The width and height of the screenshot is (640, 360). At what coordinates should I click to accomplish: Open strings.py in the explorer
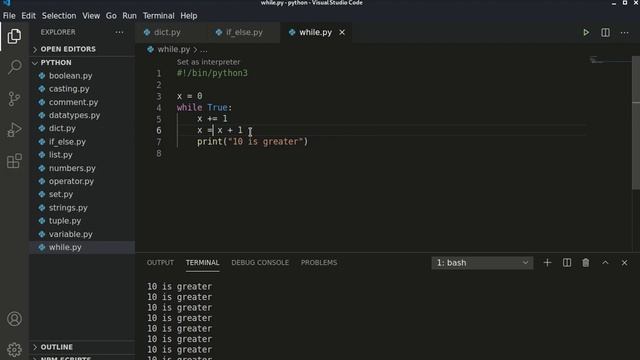[x=82, y=207]
